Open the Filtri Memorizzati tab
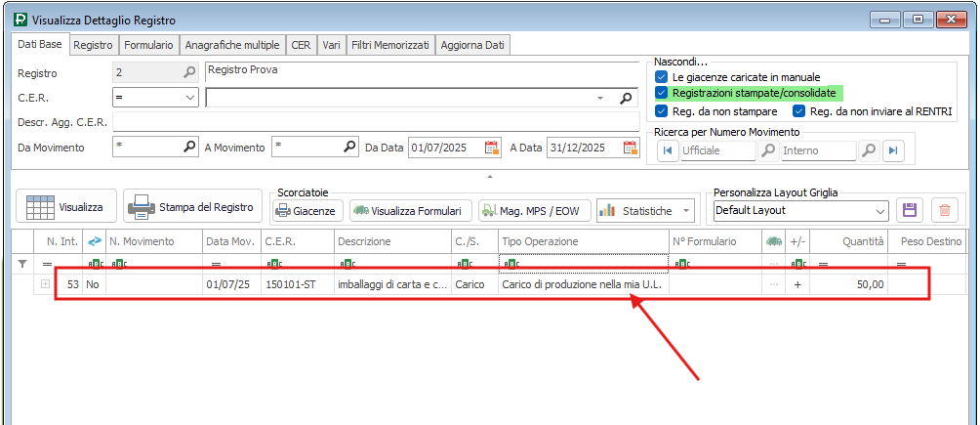The height and width of the screenshot is (425, 980). 389,45
